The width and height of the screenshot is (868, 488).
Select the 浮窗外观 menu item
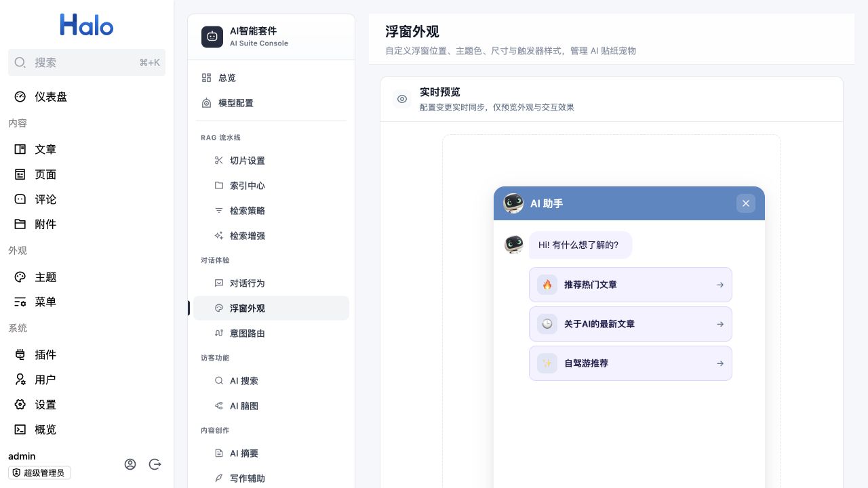point(271,308)
